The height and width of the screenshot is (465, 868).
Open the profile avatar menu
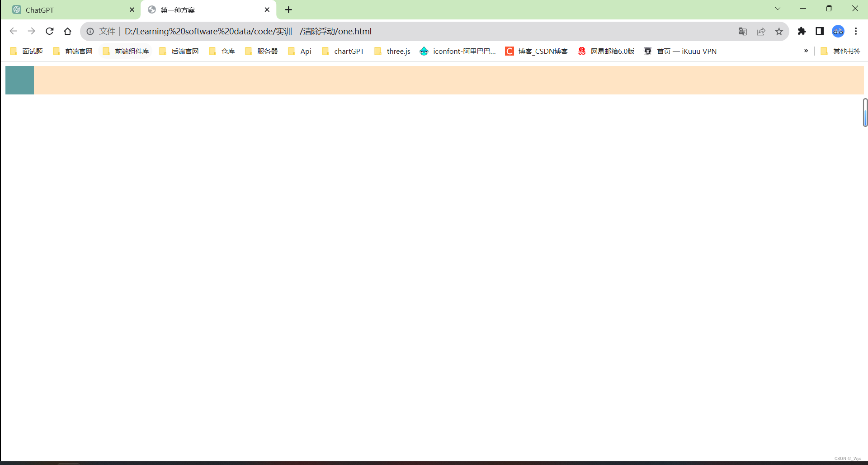(x=838, y=31)
